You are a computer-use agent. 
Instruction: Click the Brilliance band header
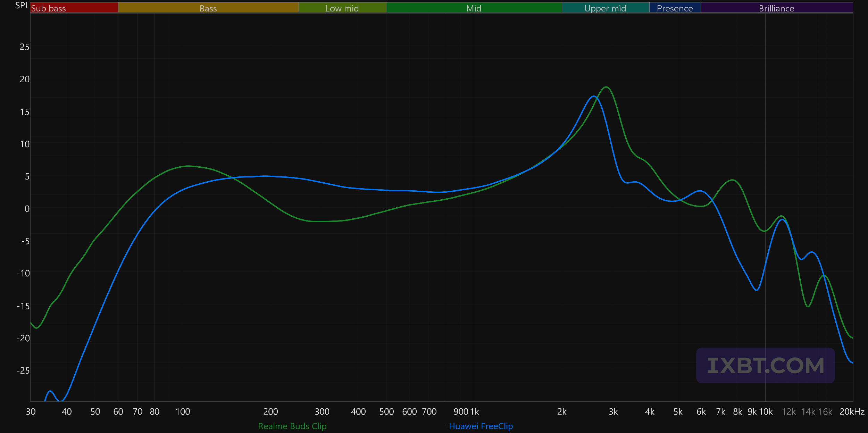click(x=776, y=8)
